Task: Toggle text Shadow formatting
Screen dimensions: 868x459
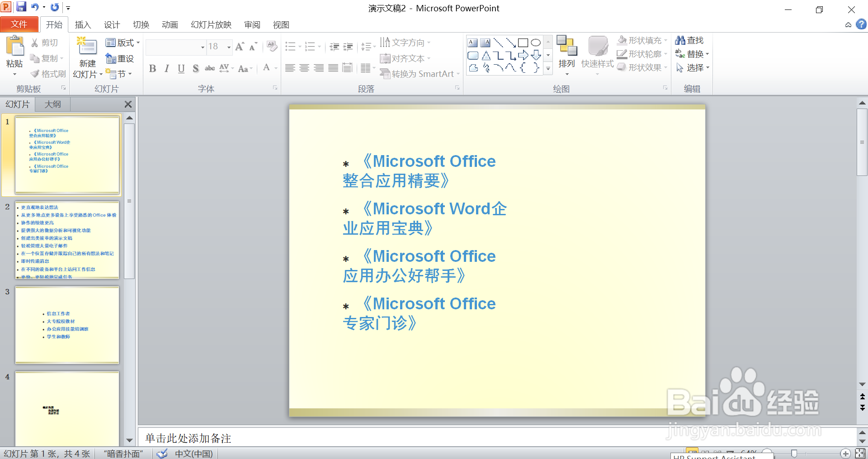Action: [x=195, y=68]
